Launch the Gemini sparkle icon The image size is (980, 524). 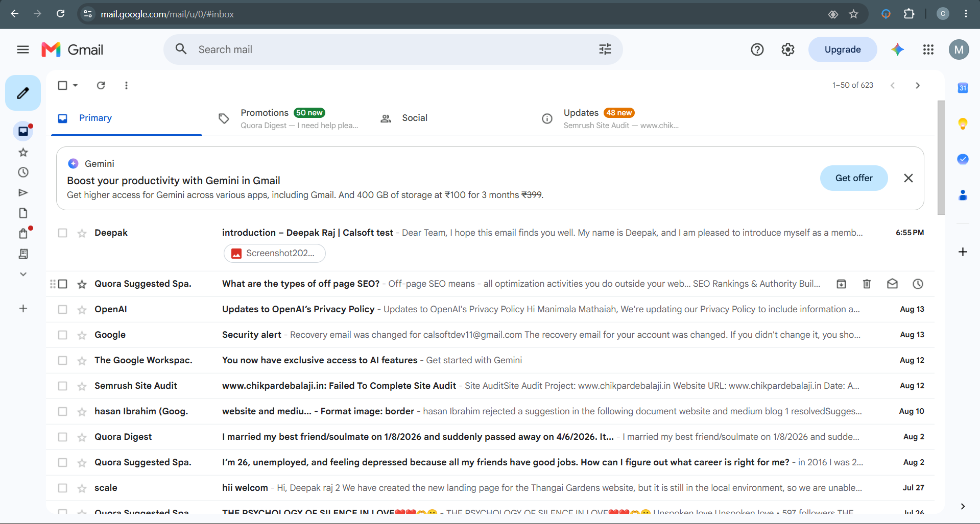[898, 49]
